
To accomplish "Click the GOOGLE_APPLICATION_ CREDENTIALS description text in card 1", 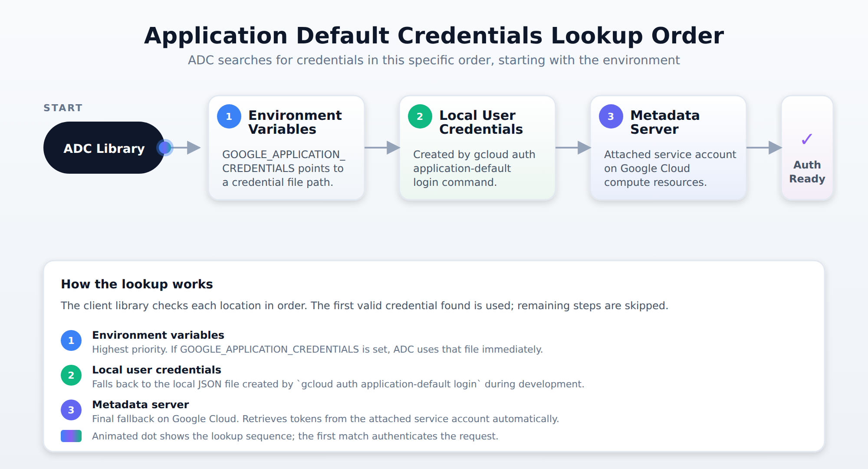I will point(284,168).
